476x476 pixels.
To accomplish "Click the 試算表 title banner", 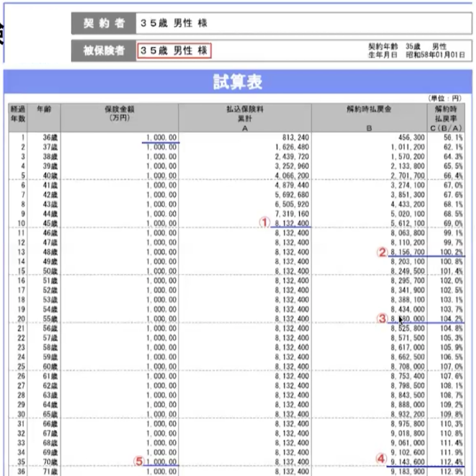I will [238, 82].
